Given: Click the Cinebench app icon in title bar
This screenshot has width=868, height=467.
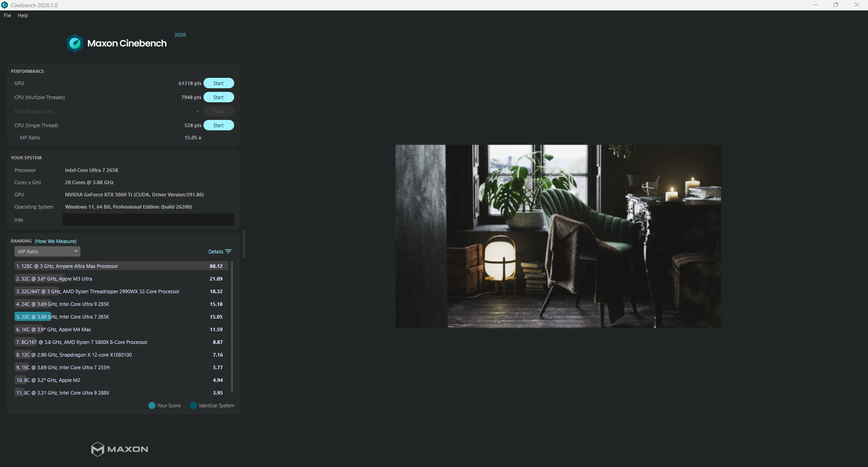Looking at the screenshot, I should coord(5,5).
